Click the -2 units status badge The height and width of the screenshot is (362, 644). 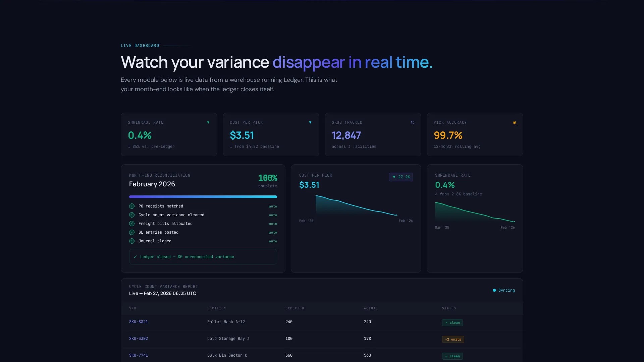[x=453, y=340]
